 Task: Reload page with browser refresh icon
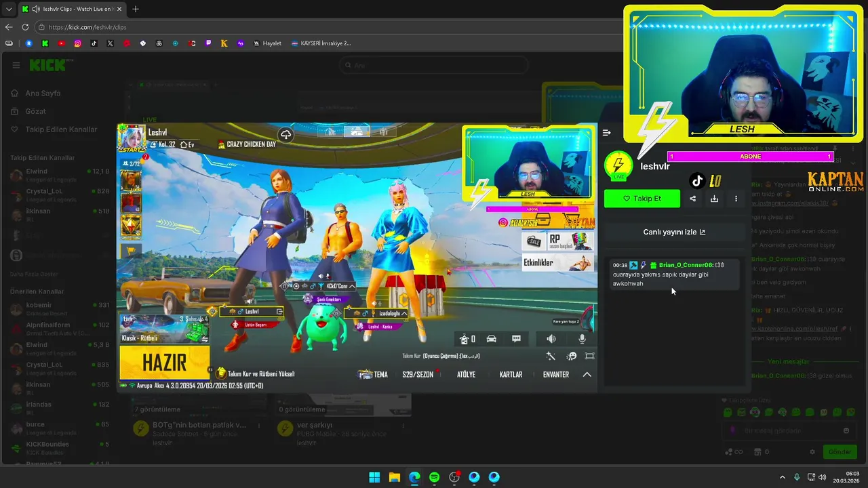coord(25,27)
